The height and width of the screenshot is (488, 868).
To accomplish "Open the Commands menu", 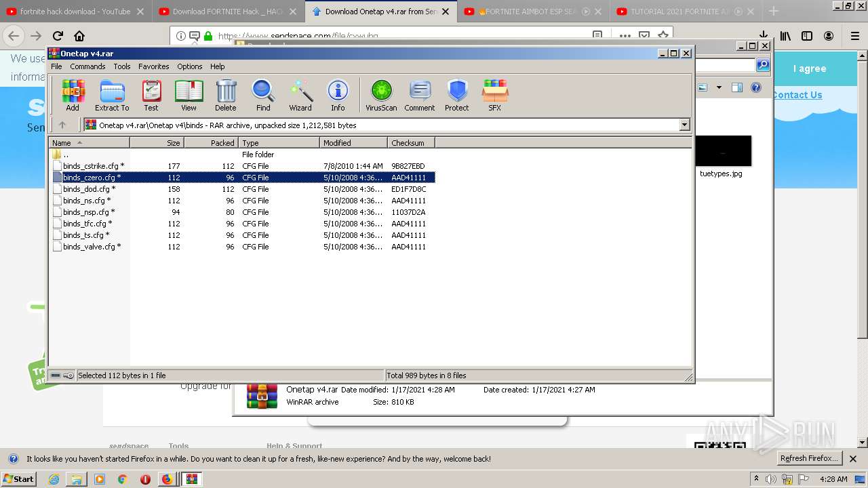I will 87,66.
